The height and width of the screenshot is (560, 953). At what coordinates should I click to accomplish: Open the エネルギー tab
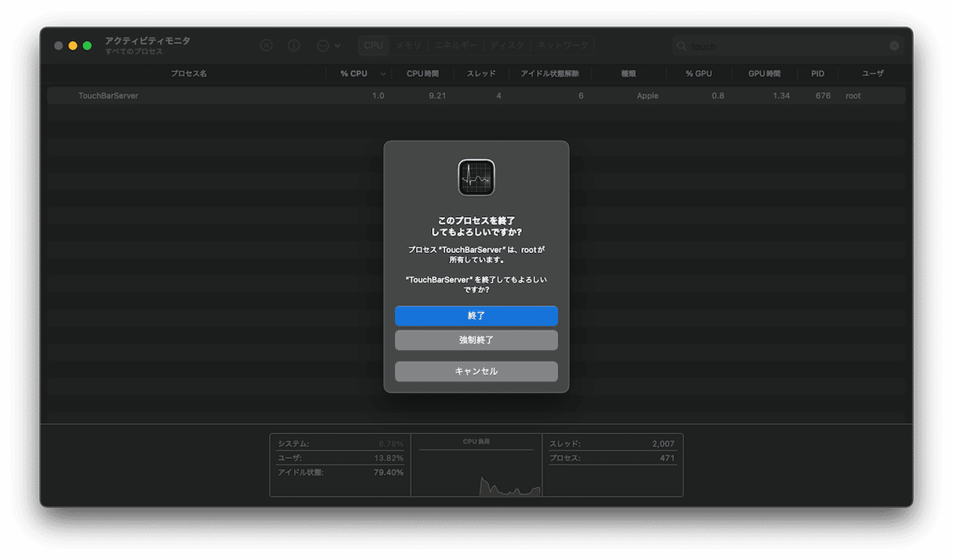click(x=456, y=45)
